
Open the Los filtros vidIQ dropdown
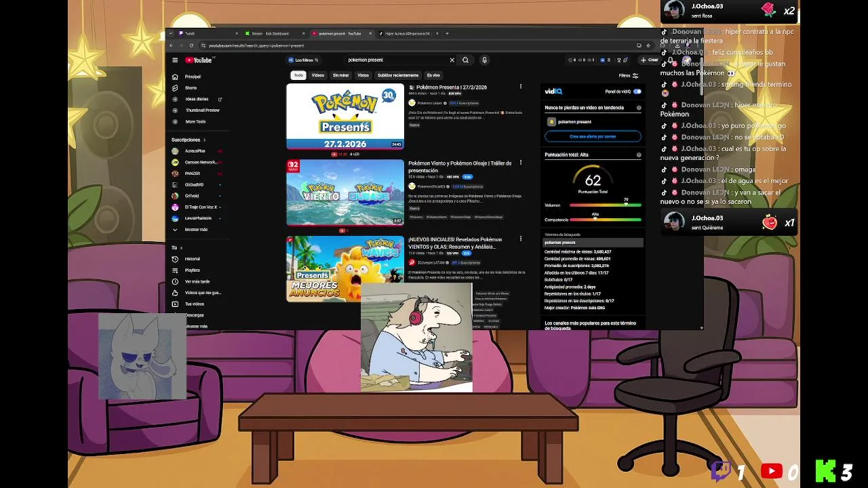pos(303,60)
